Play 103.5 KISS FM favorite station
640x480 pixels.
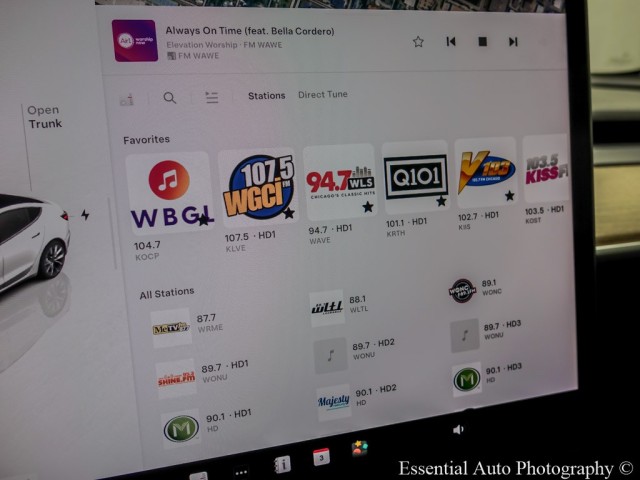(546, 169)
